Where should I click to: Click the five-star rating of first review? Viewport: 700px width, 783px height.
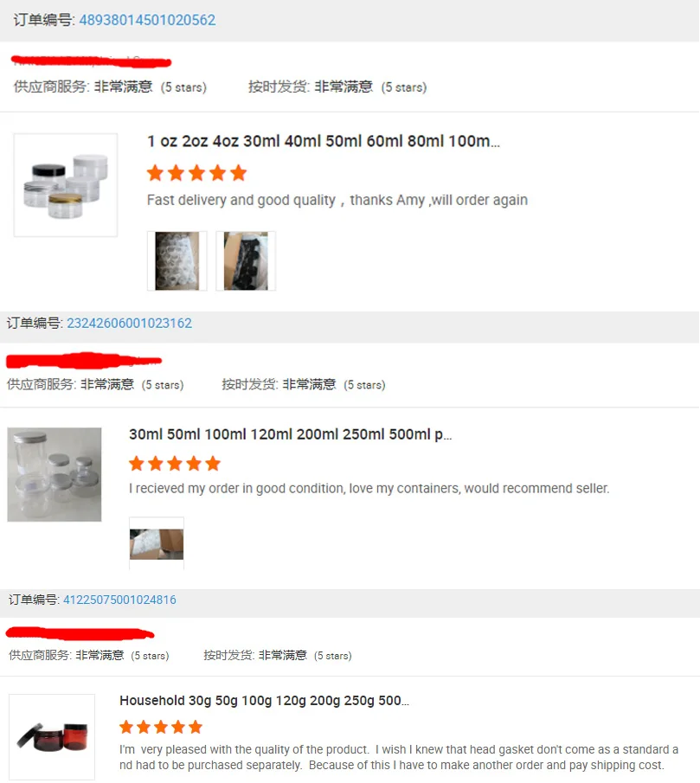(x=196, y=173)
